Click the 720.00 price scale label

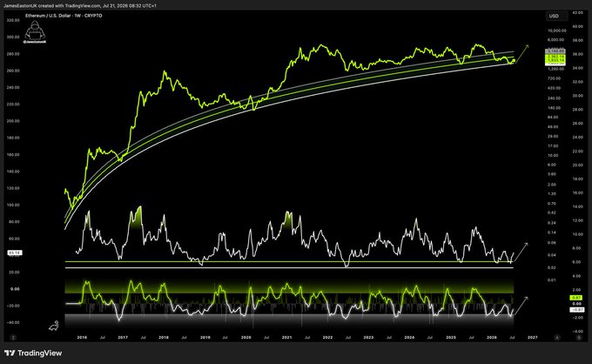click(554, 78)
